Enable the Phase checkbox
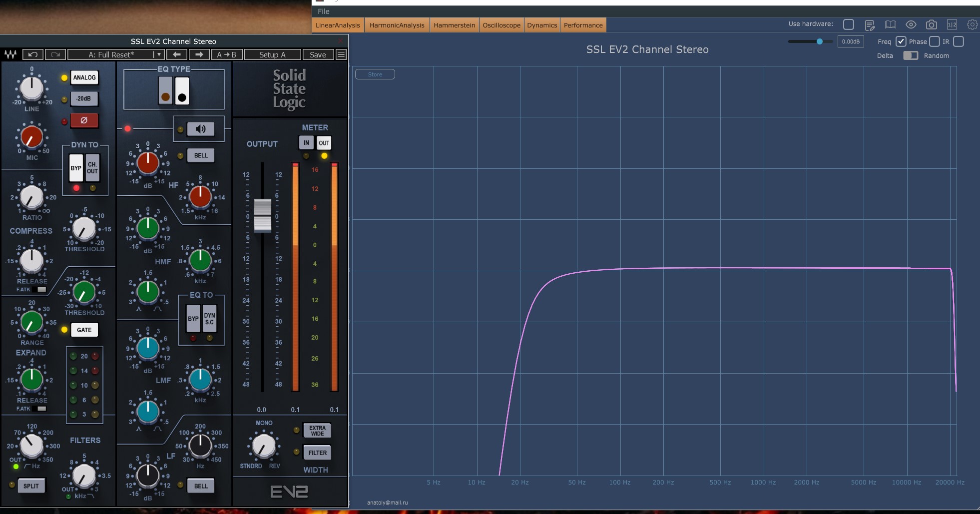 tap(935, 41)
